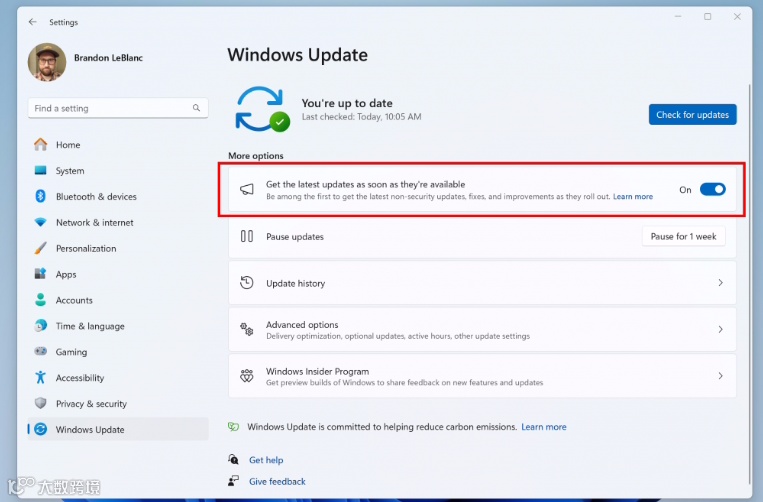Click the Update history clock icon
The width and height of the screenshot is (763, 502).
pyautogui.click(x=247, y=283)
